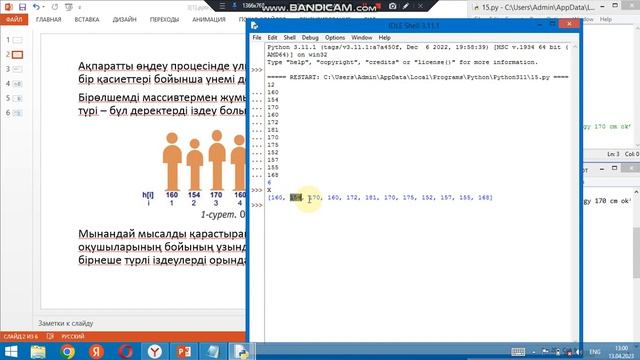Image resolution: width=640 pixels, height=360 pixels.
Task: Open Yandex Browser Y icon in taskbar
Action: (x=155, y=351)
